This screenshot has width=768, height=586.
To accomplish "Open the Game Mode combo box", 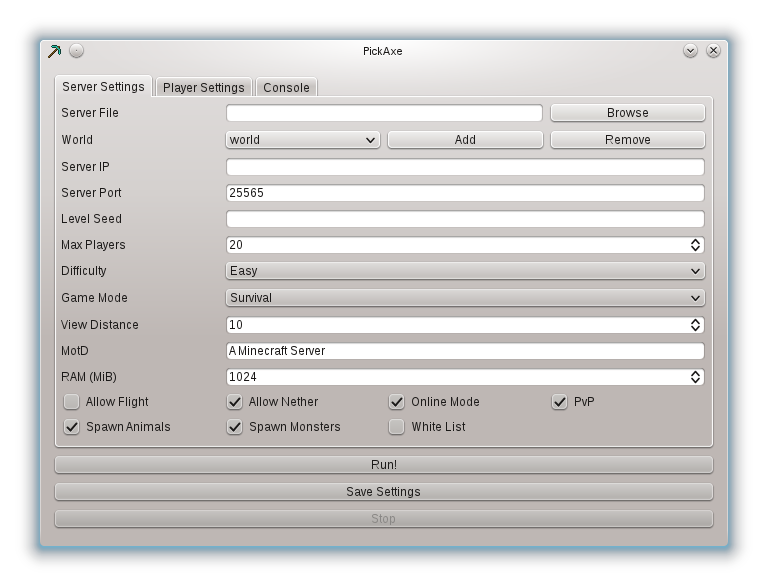I will pos(465,298).
